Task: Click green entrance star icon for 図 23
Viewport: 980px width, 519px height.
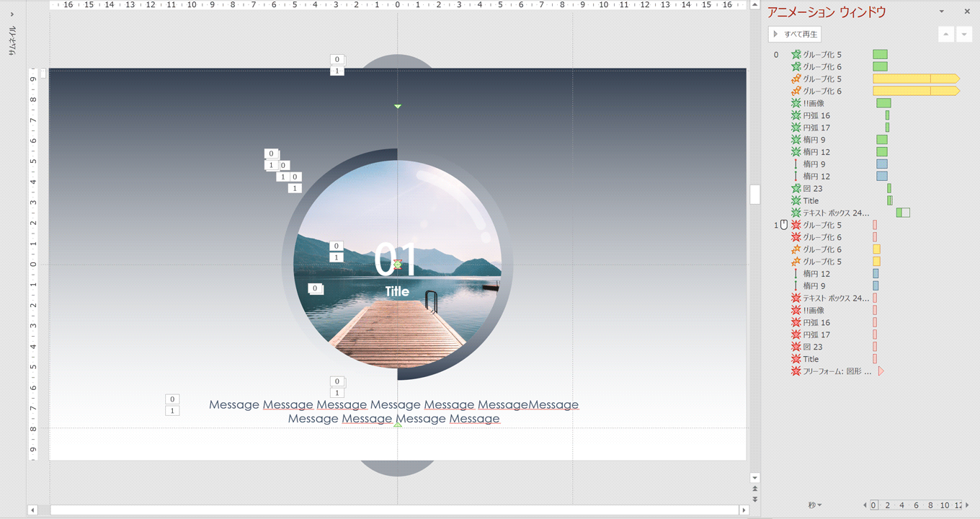Action: (x=796, y=188)
